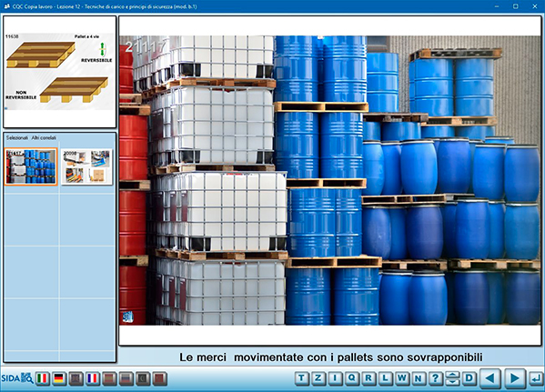
Task: Select the forklift images thumbnail
Action: click(87, 166)
